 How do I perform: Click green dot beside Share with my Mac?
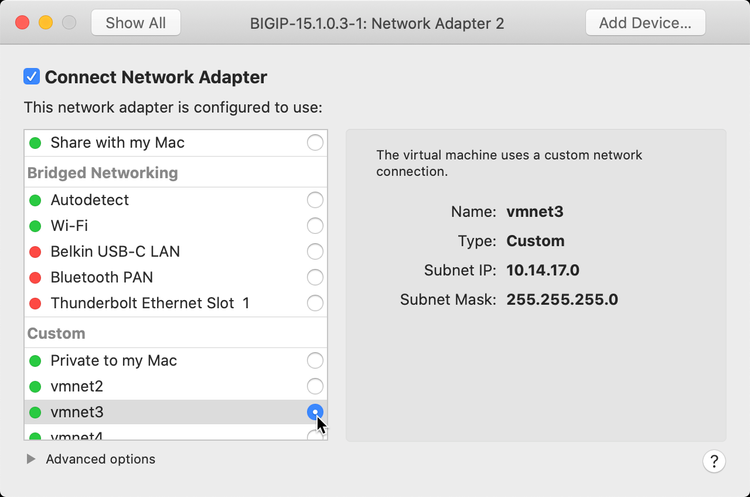35,143
